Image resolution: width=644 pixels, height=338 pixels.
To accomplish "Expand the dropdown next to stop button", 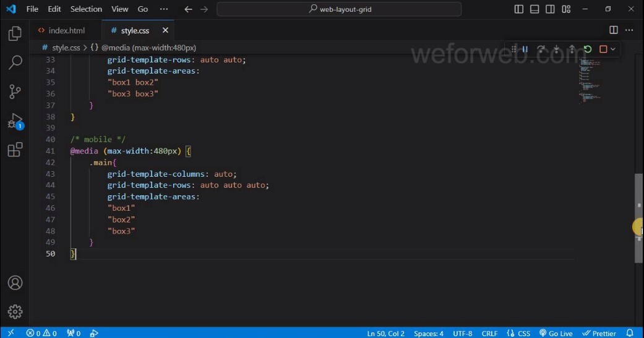I will [x=613, y=49].
